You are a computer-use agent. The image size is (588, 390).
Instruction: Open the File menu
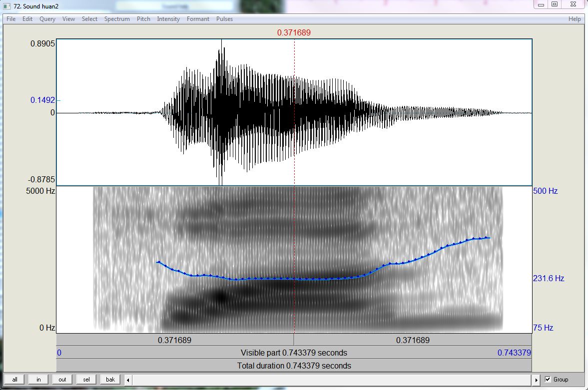[11, 19]
